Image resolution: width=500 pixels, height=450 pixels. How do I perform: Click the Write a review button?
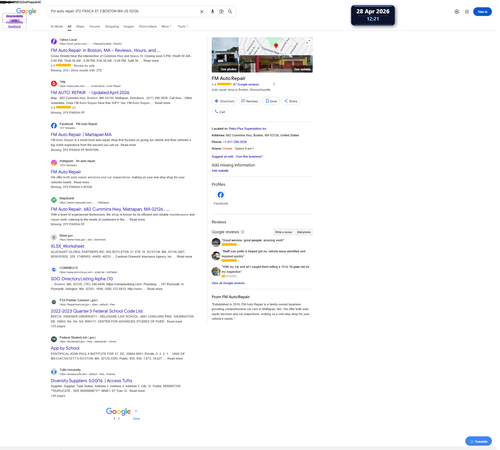click(x=284, y=232)
